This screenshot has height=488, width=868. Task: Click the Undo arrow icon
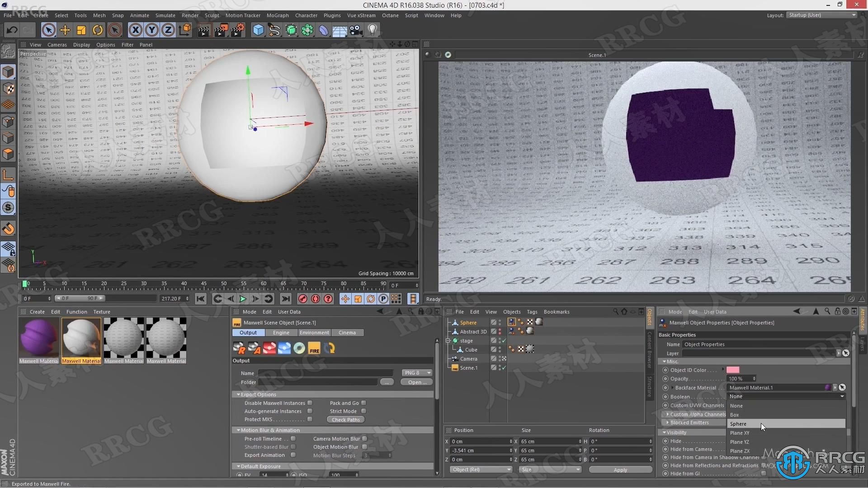click(12, 30)
